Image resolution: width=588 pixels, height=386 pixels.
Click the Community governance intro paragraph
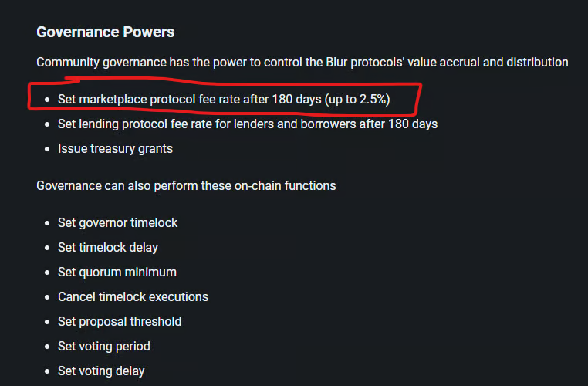[x=302, y=62]
